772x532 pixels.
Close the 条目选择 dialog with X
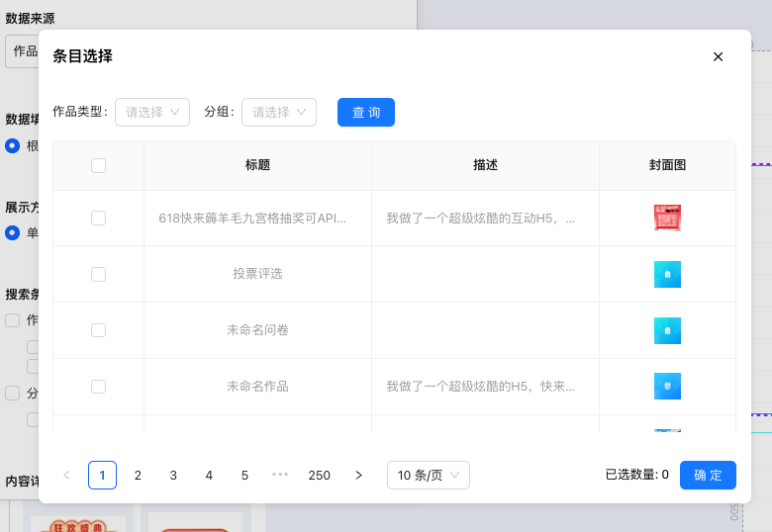point(718,56)
